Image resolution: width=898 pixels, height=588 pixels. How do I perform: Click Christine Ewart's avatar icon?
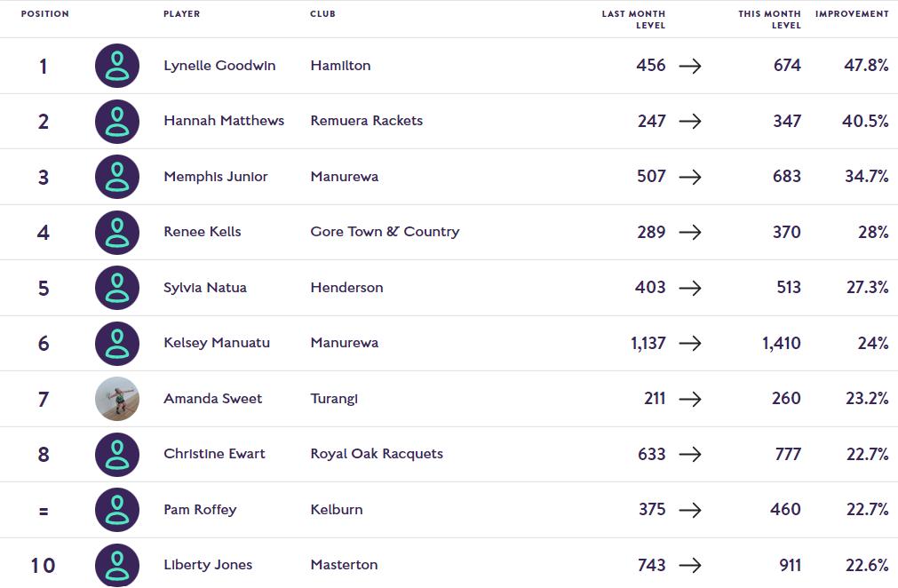117,455
